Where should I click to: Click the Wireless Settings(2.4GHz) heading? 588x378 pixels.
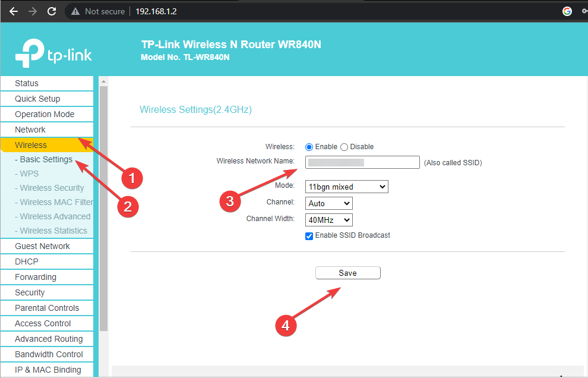click(x=196, y=109)
